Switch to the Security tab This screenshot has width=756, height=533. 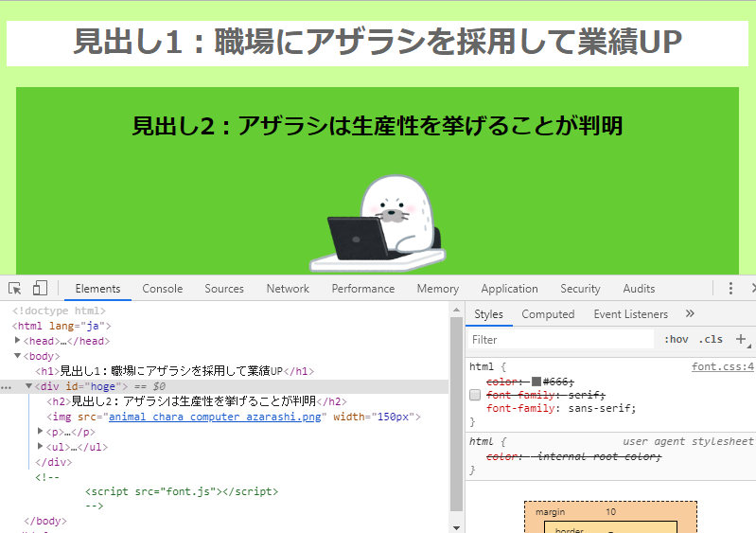(580, 289)
